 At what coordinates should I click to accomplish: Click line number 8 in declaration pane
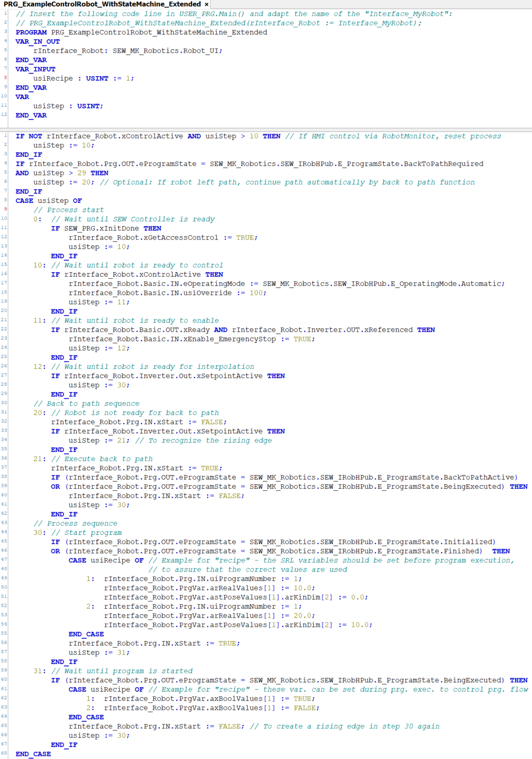5,78
